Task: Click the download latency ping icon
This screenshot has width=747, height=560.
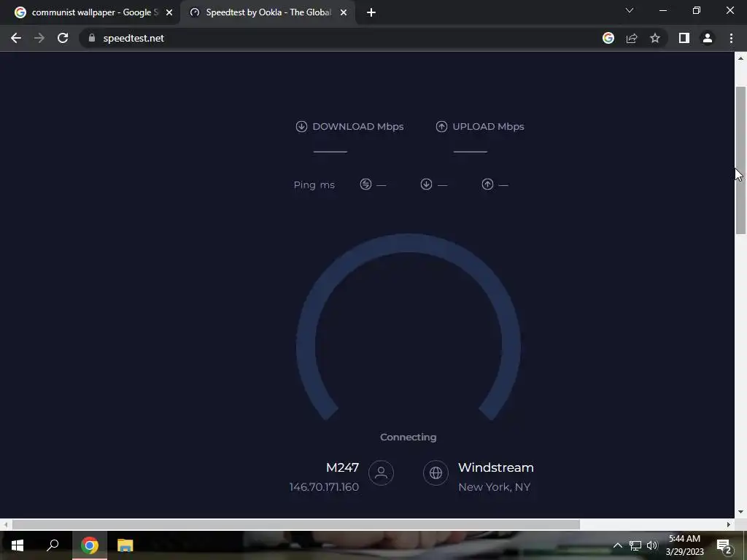Action: click(426, 184)
